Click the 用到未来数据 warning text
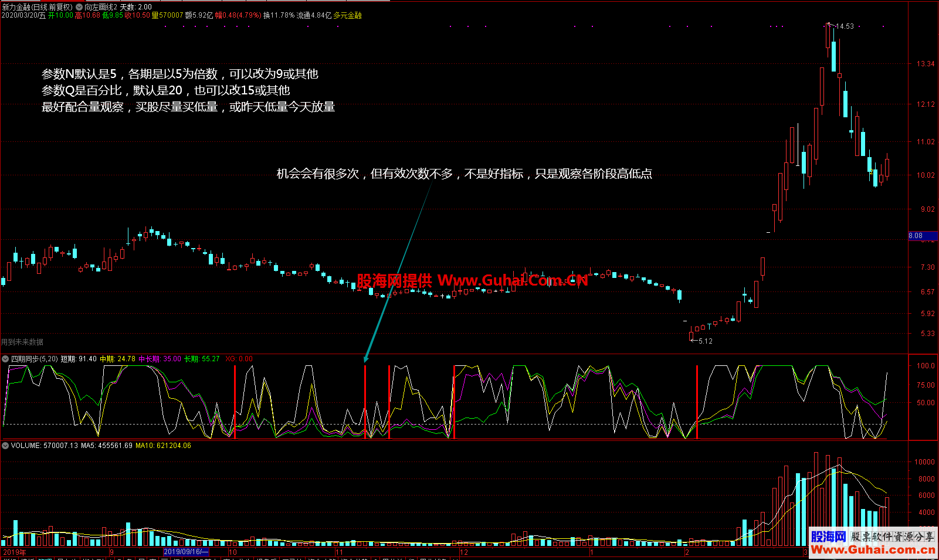 (22, 342)
